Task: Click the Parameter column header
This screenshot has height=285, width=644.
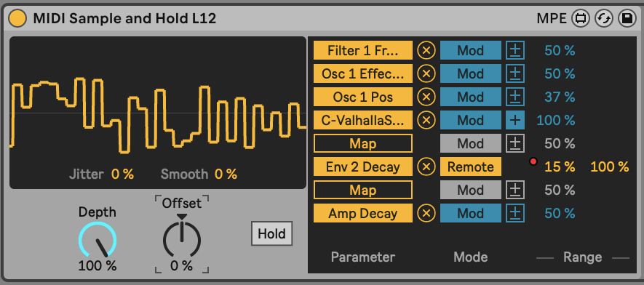Action: 363,257
